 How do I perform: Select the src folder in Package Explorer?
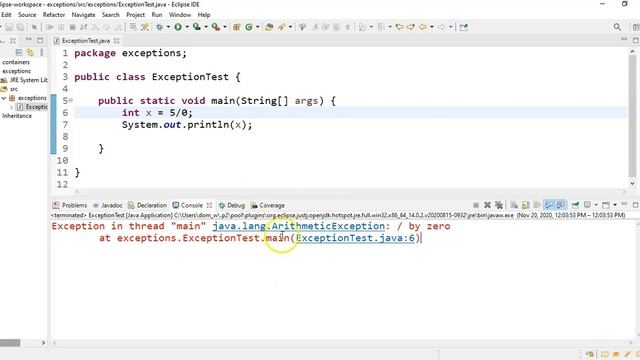click(10, 89)
